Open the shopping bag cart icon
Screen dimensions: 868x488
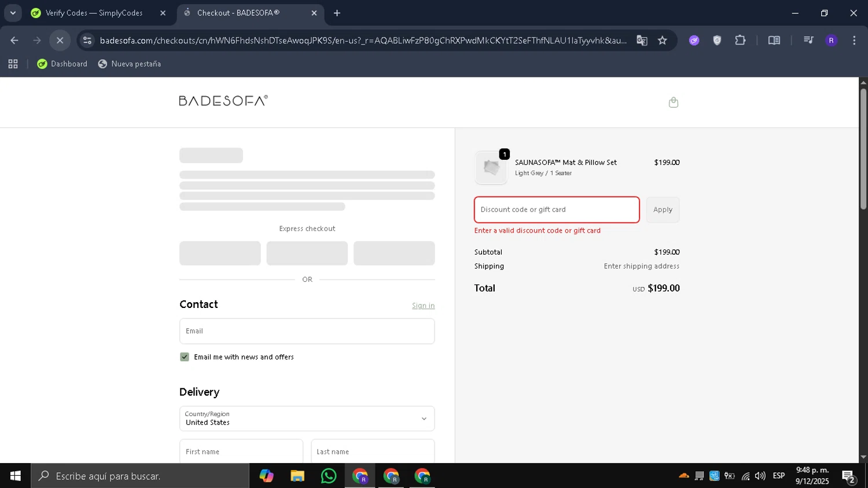pyautogui.click(x=673, y=102)
